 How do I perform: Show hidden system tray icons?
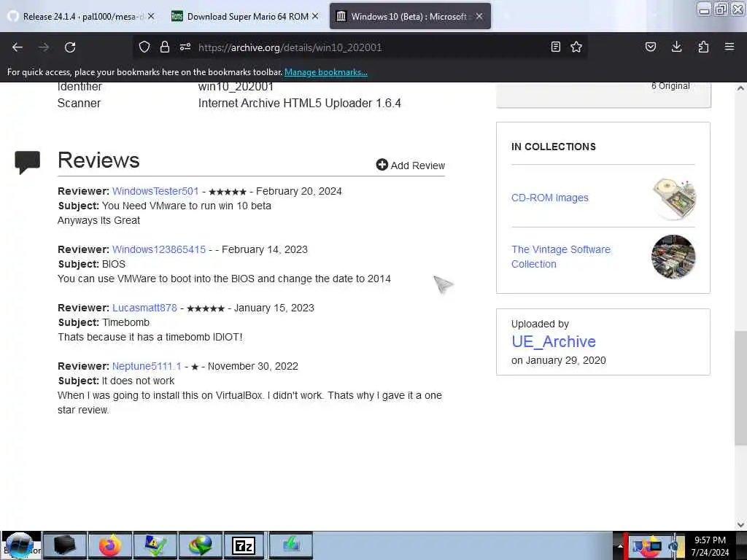[x=620, y=545]
